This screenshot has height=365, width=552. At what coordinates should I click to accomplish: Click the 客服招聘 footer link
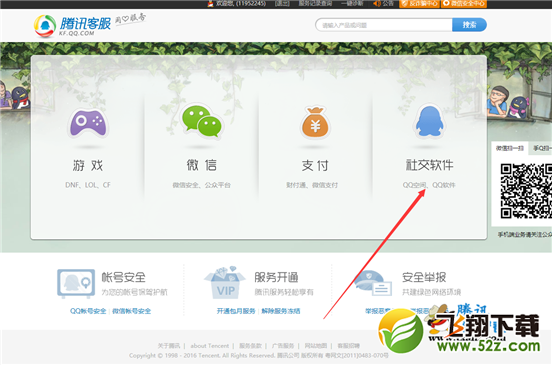(x=349, y=346)
